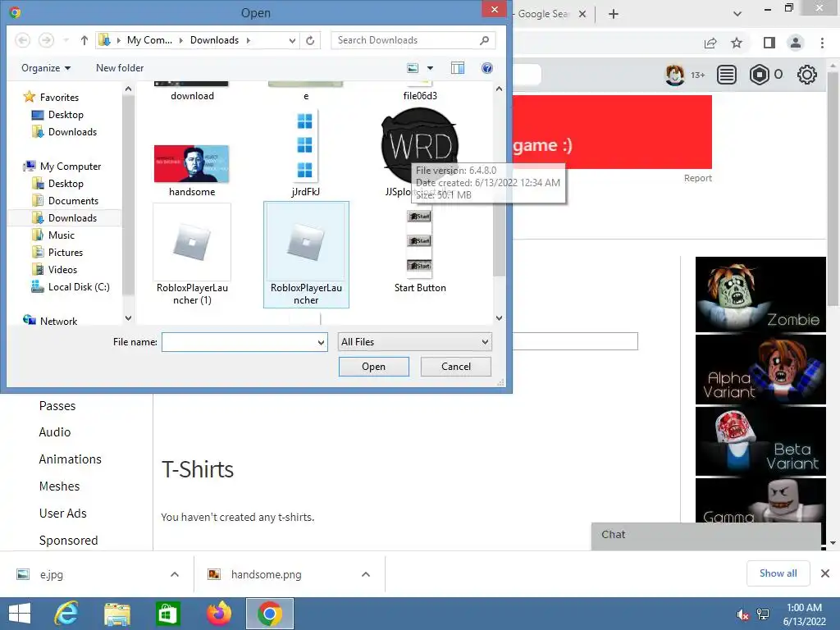Image resolution: width=840 pixels, height=630 pixels.
Task: Select Pictures folder in tree
Action: 66,253
